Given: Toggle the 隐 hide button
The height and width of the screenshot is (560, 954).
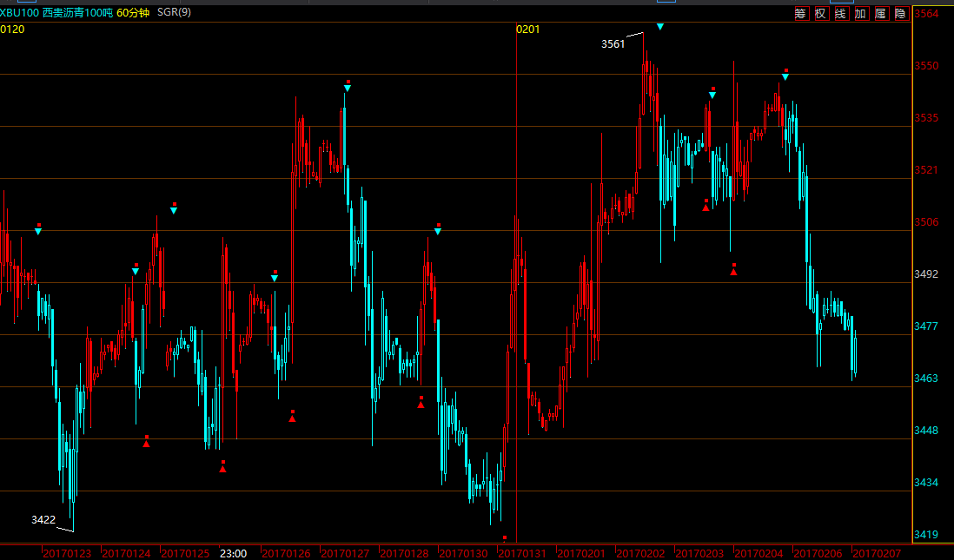Looking at the screenshot, I should coord(901,13).
